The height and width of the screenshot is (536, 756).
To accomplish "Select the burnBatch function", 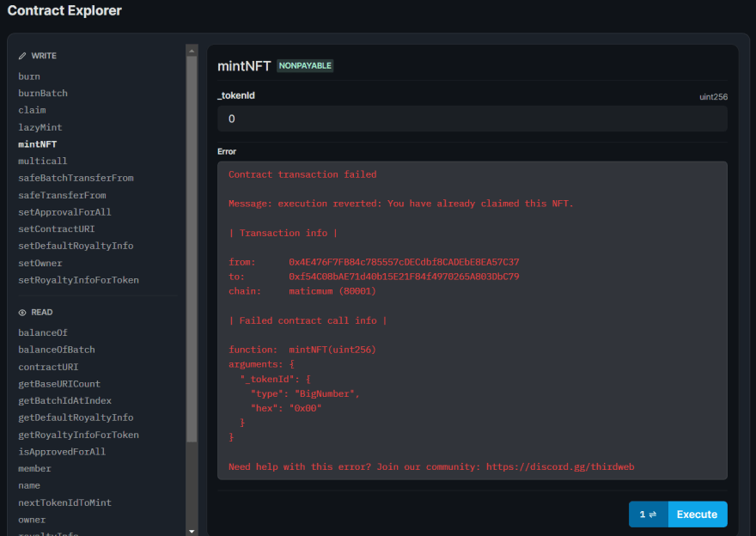I will pos(43,93).
